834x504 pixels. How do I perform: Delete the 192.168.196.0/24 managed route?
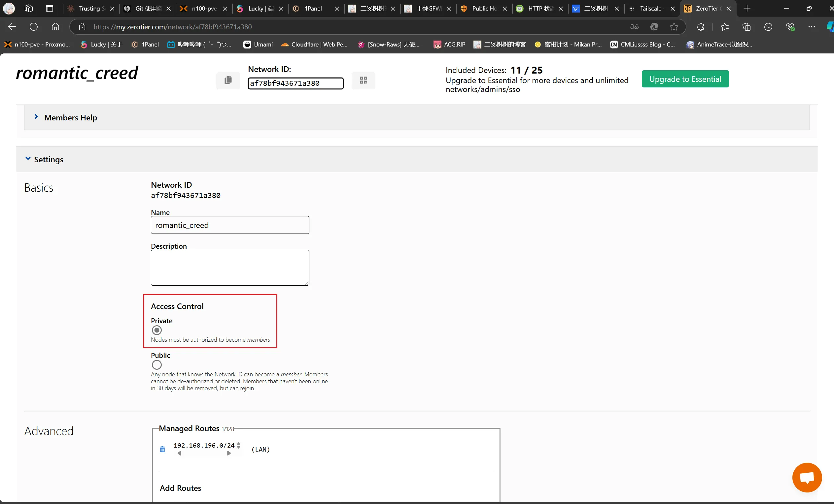pos(162,449)
